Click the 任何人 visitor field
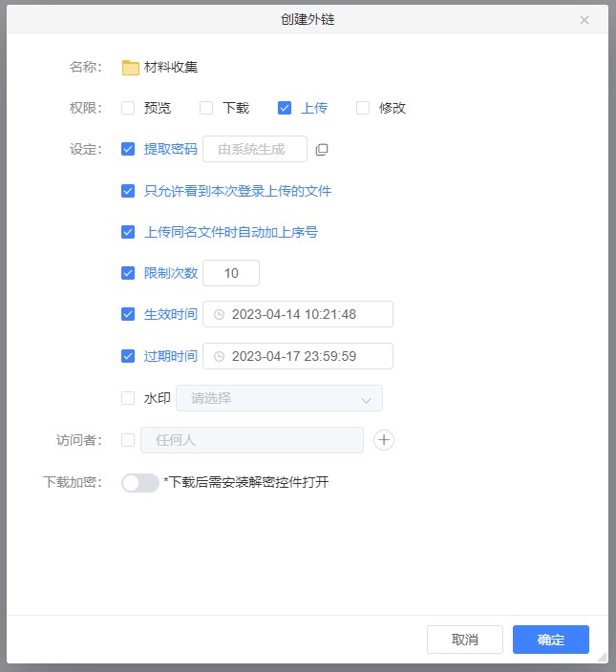 pyautogui.click(x=252, y=440)
